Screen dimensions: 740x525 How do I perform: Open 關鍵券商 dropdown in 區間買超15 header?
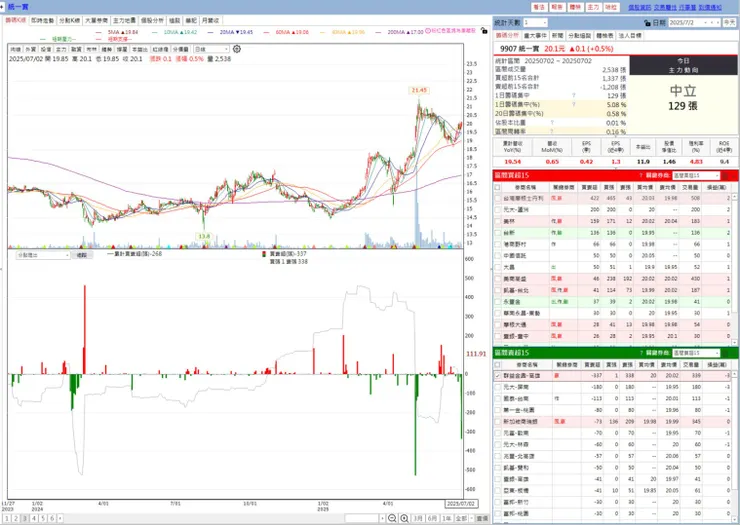pos(696,176)
